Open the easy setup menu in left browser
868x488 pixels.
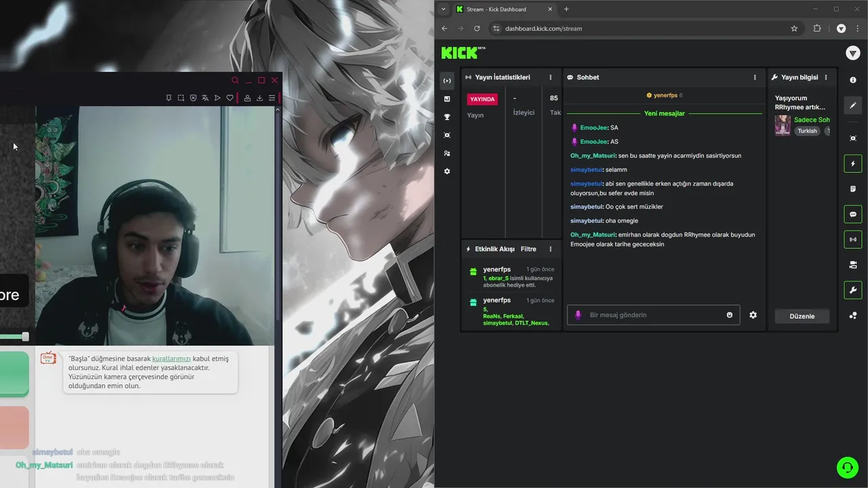click(x=272, y=98)
